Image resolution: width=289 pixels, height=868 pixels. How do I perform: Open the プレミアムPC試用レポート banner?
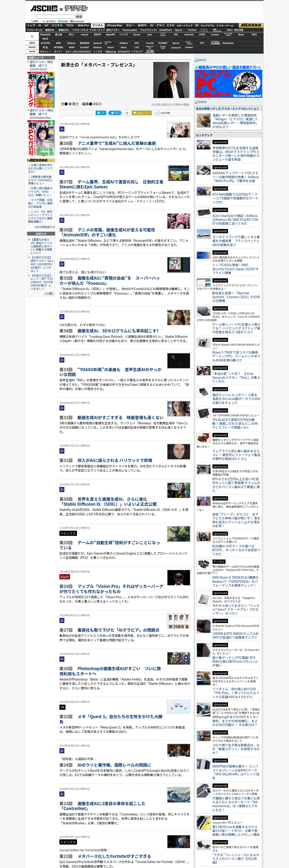[228, 81]
